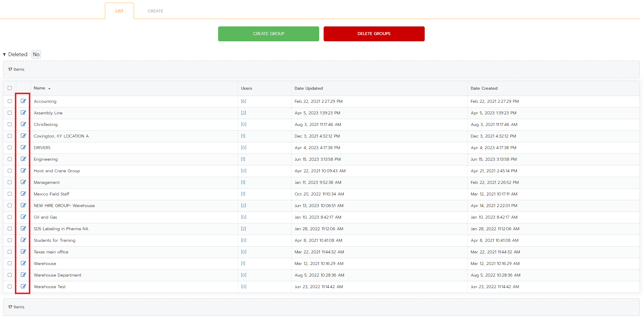Open the 6 users for Accounting
Viewport: 644px width, 322px height.
pos(243,101)
